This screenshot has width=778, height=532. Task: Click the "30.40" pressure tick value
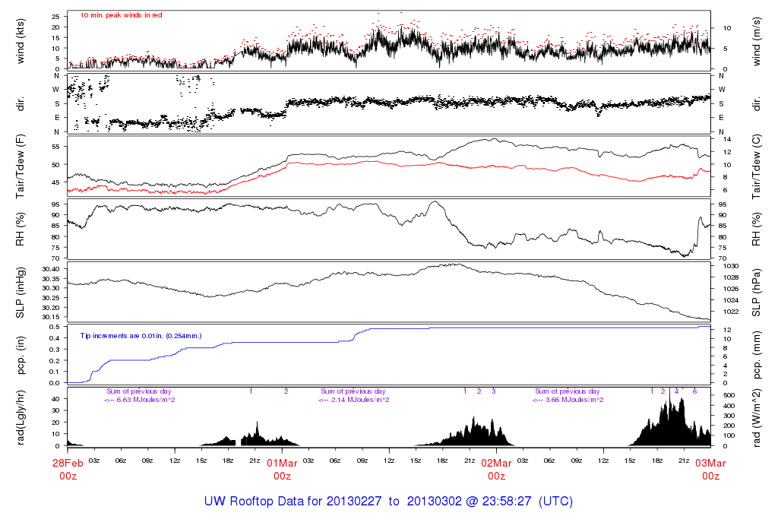tap(51, 269)
